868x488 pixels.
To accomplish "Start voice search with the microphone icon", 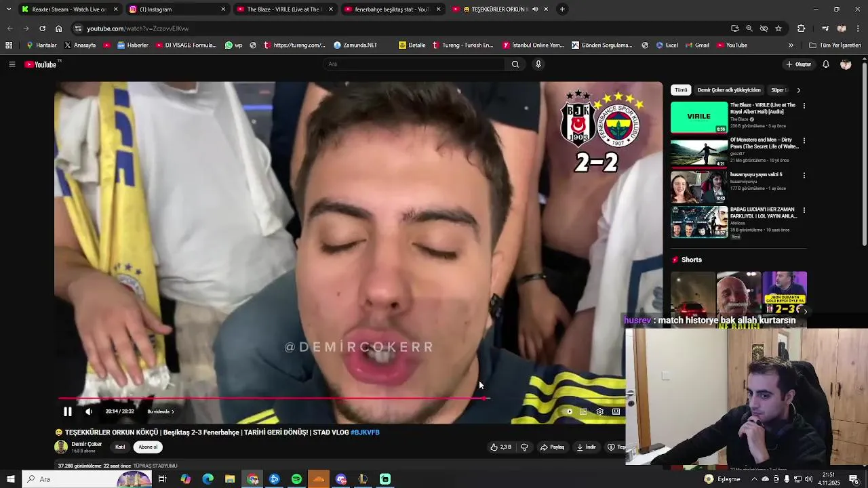I will [538, 64].
